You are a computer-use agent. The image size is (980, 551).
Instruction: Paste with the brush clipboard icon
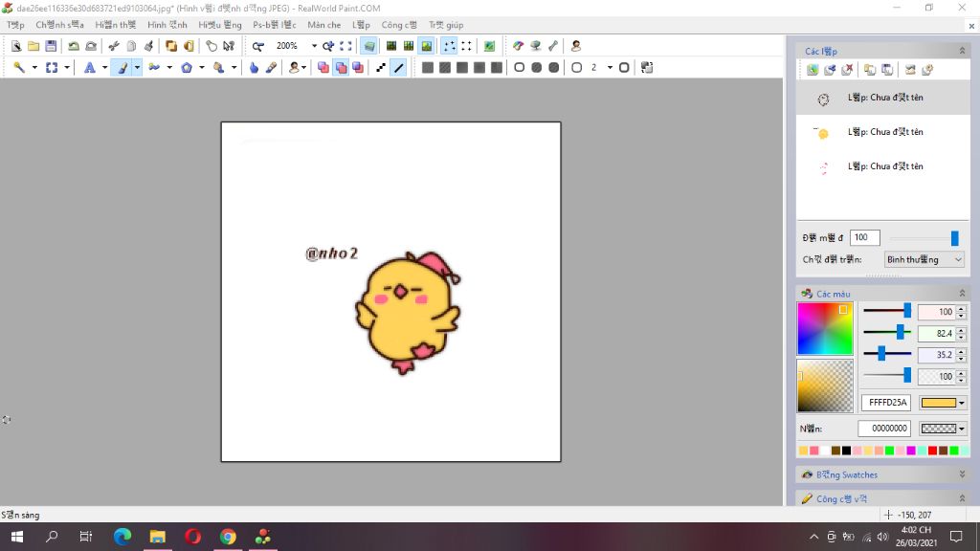pyautogui.click(x=148, y=46)
